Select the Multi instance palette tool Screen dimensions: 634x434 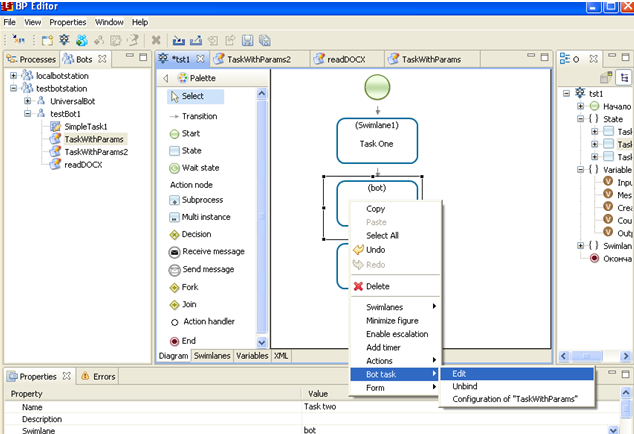[207, 217]
